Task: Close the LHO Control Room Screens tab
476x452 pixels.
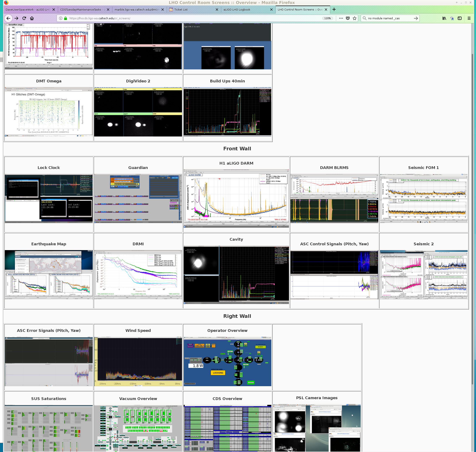Action: (x=326, y=10)
